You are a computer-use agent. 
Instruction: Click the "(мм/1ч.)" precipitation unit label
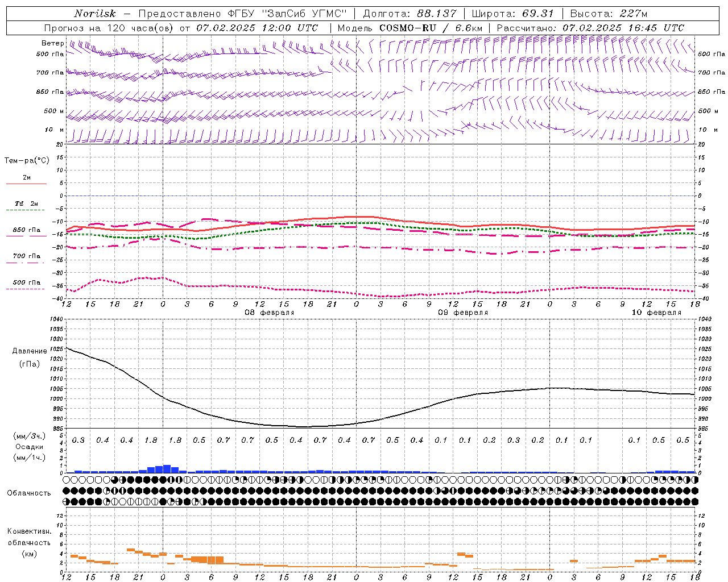click(x=29, y=458)
